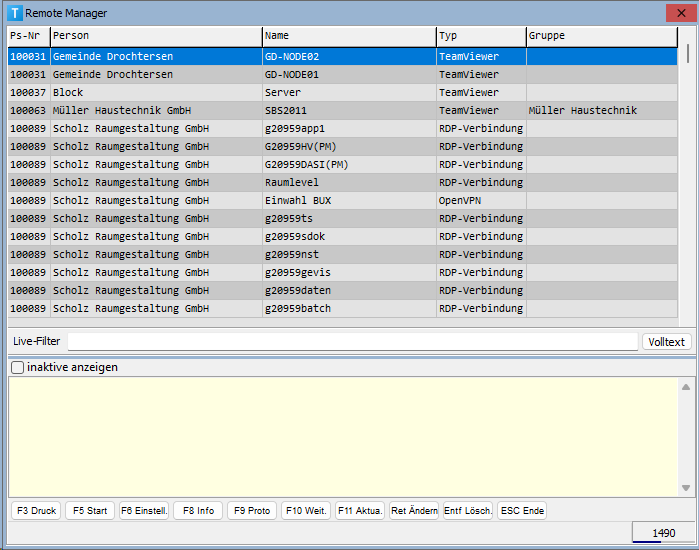Select the Block Server row
699x550 pixels.
[342, 93]
